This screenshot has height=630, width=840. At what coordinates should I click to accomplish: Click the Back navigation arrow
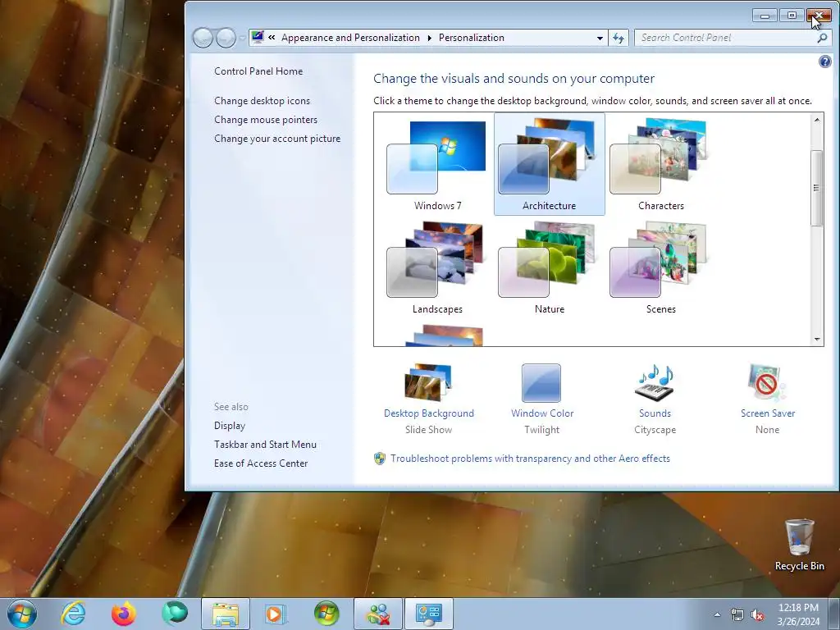(x=203, y=38)
